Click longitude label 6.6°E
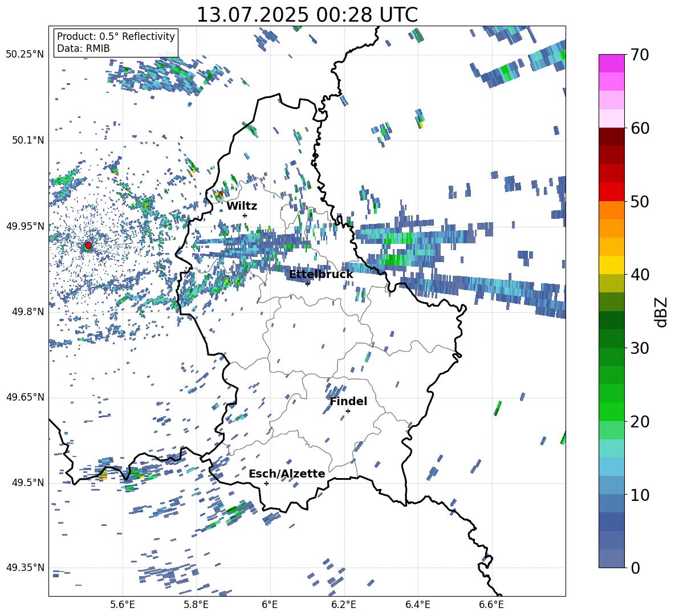The image size is (675, 616). coord(491,605)
